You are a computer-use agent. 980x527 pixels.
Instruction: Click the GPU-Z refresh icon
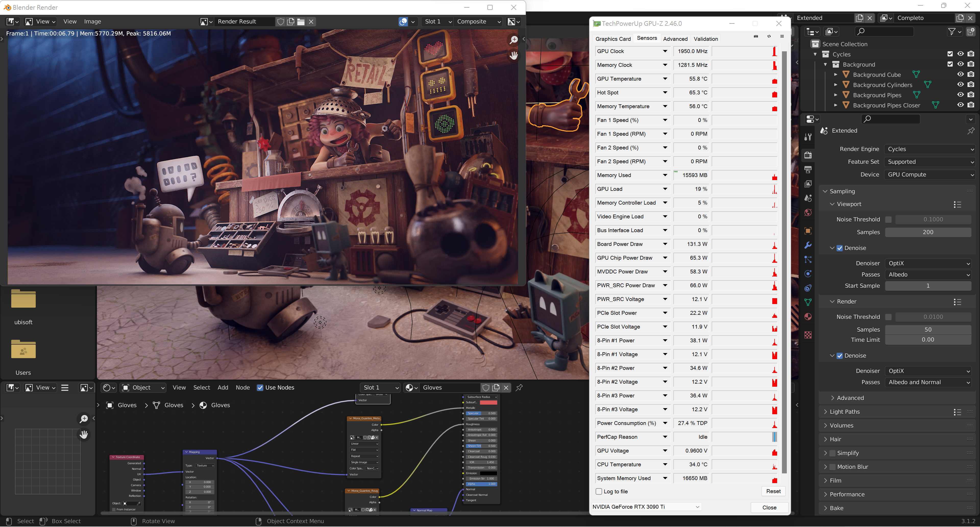(769, 36)
